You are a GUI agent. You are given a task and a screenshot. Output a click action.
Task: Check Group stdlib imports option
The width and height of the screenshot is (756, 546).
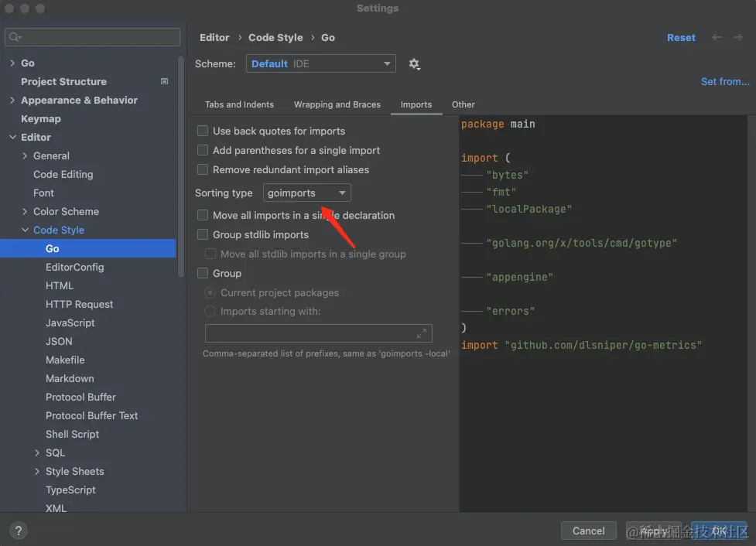tap(203, 235)
